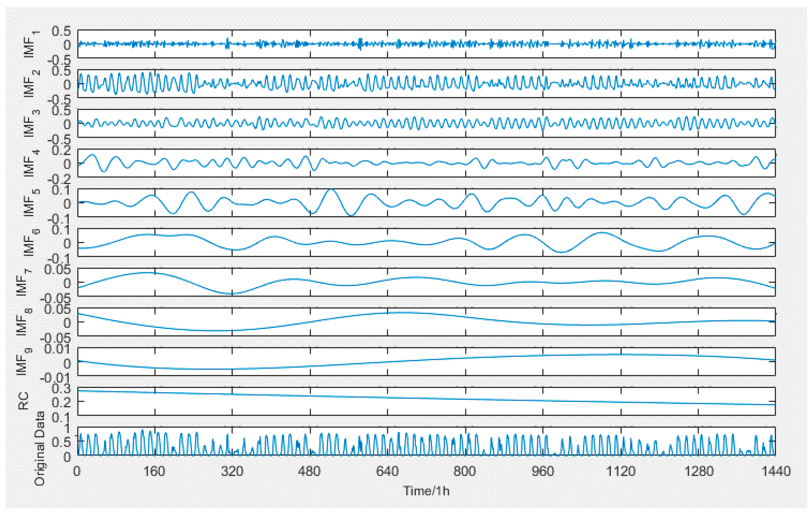The image size is (812, 516).
Task: Click the 160 x-axis tick label
Action: point(154,471)
